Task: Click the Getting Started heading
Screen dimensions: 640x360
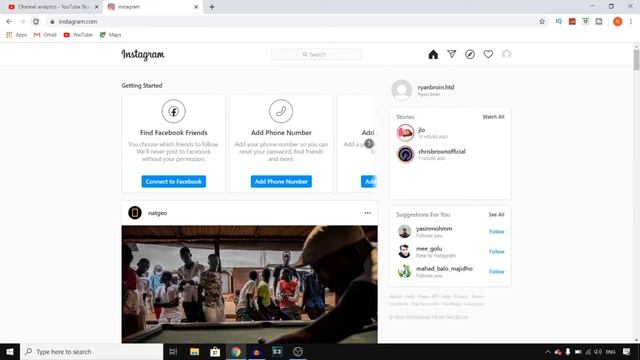Action: click(142, 85)
